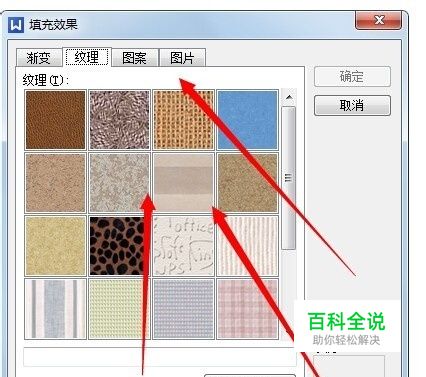Image resolution: width=426 pixels, height=377 pixels.
Task: Select the solid blue fabric texture
Action: (247, 120)
